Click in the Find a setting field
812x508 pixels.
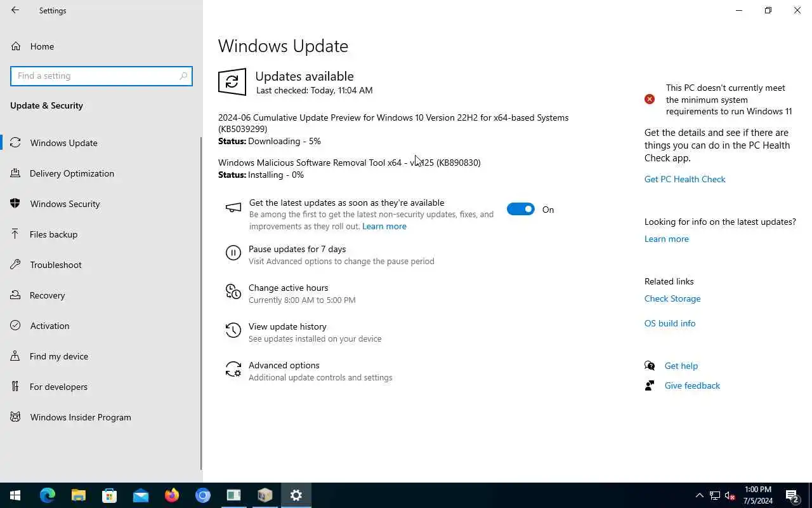point(101,76)
